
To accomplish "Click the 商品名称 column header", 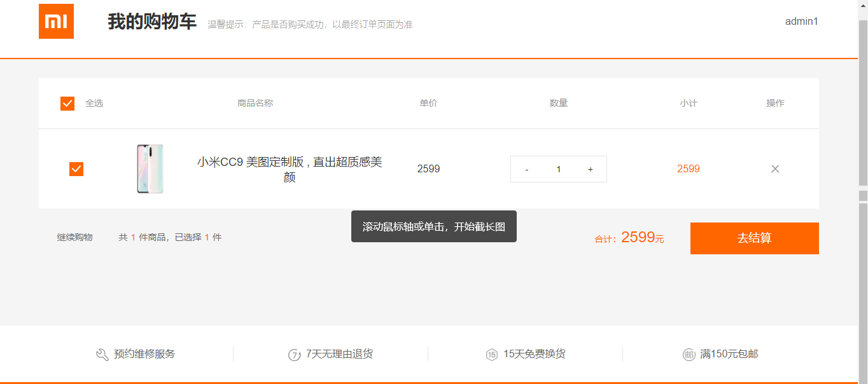I will point(255,103).
